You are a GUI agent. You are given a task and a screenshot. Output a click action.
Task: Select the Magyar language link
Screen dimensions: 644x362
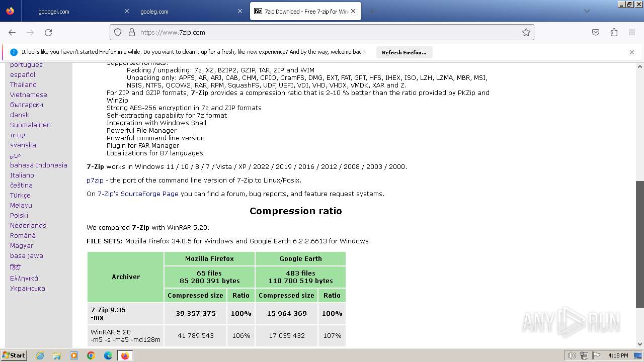coord(22,245)
